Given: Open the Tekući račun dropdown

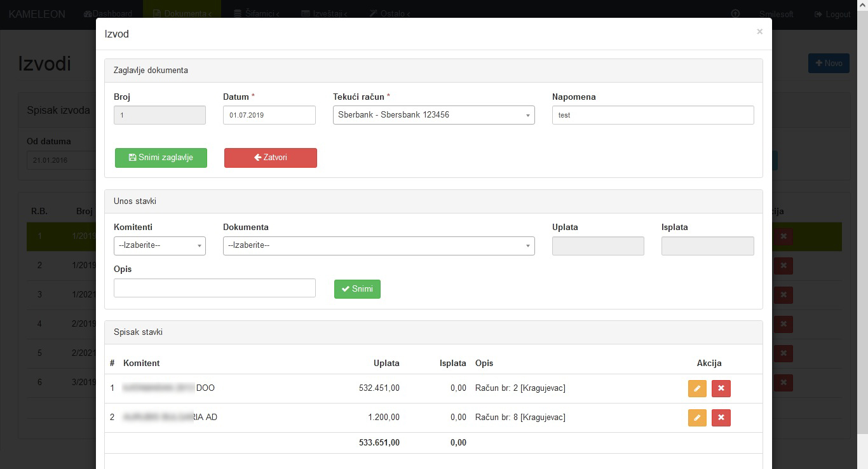Looking at the screenshot, I should click(x=433, y=115).
